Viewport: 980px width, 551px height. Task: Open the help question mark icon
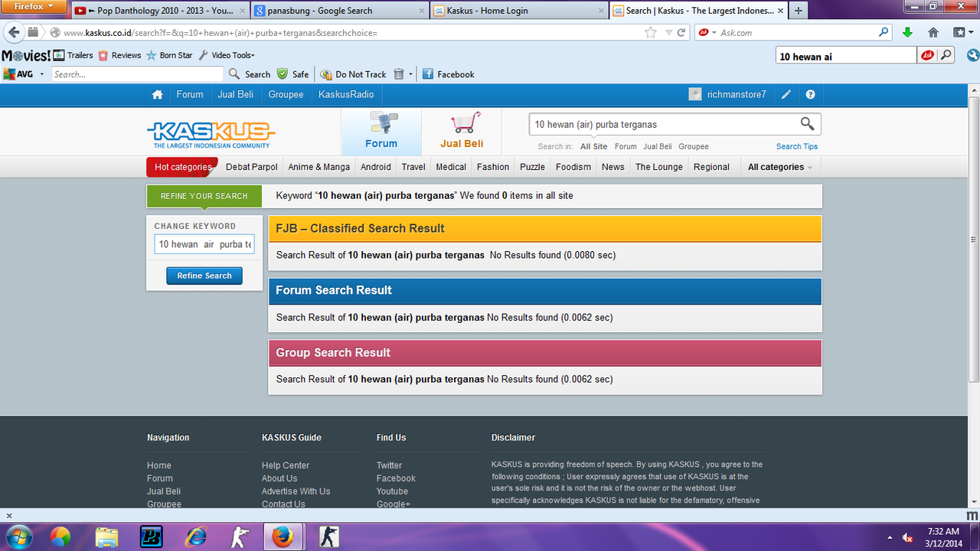(x=811, y=95)
